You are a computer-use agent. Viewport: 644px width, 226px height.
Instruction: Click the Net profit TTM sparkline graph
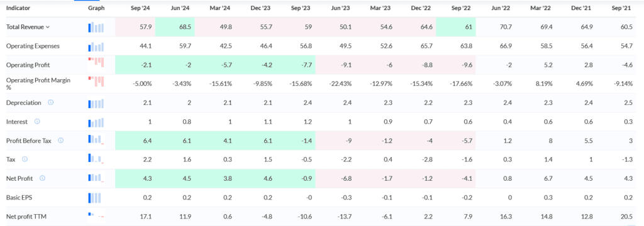(96, 216)
